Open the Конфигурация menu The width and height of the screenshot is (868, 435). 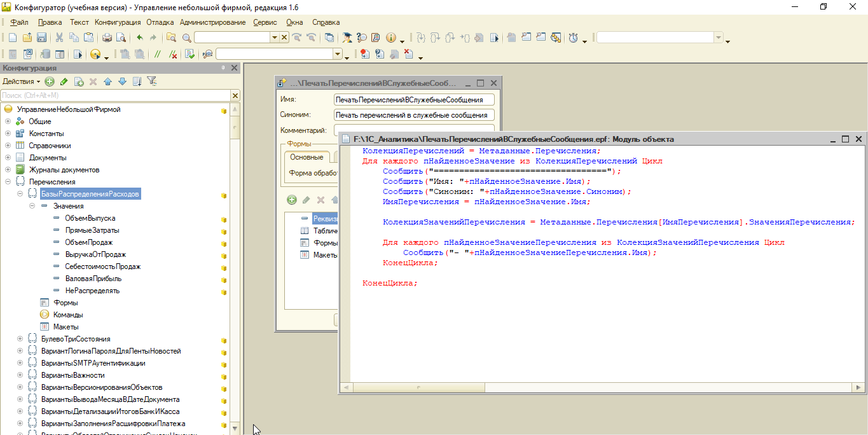coord(118,22)
